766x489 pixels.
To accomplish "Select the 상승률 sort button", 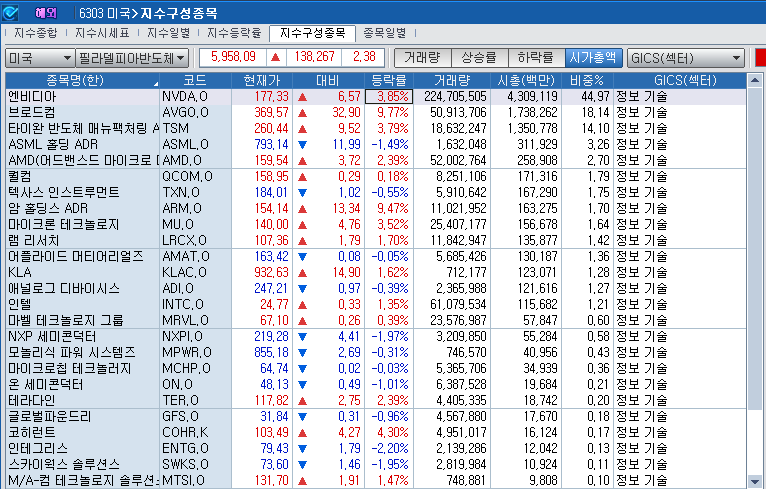I will click(x=479, y=58).
